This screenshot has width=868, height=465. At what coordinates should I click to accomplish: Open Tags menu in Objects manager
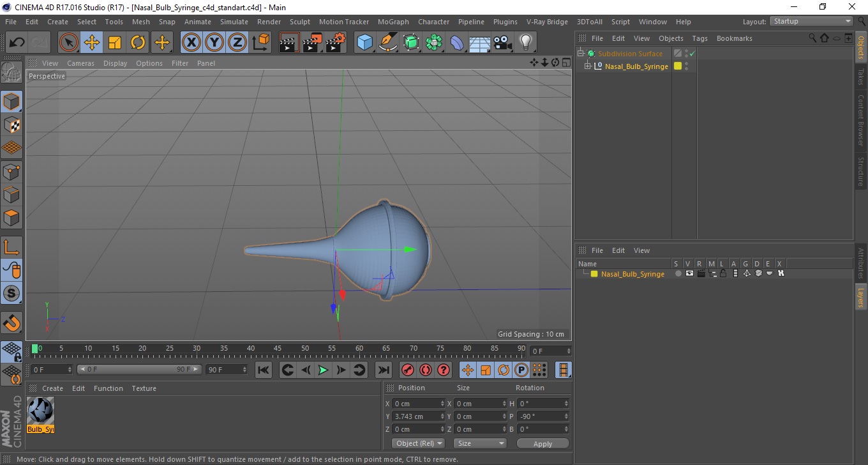700,38
